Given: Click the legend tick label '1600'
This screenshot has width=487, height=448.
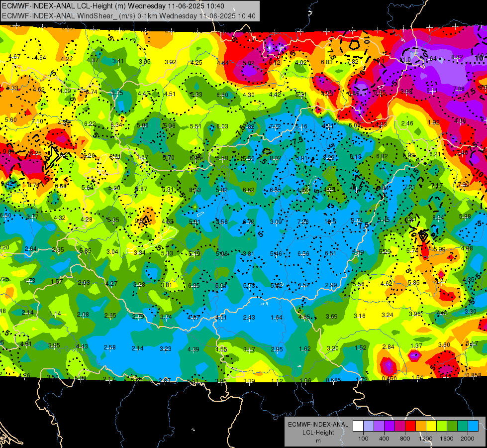Looking at the screenshot, I should click(446, 439).
